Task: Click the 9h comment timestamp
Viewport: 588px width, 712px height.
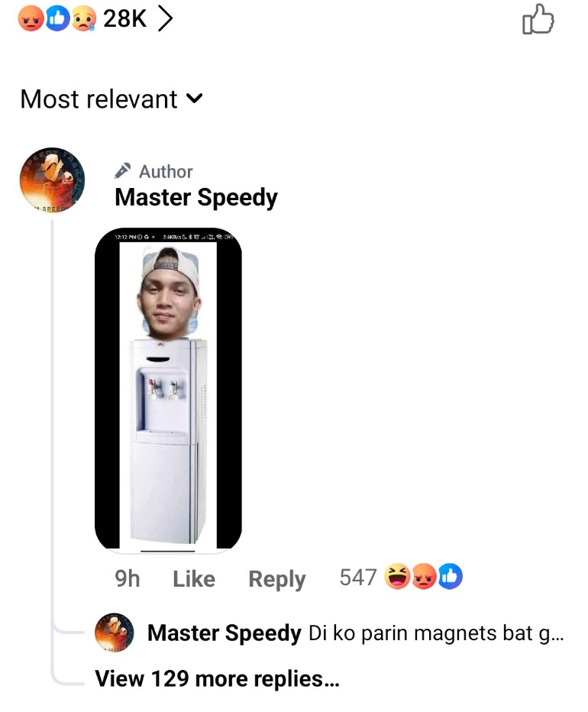Action: [x=128, y=579]
